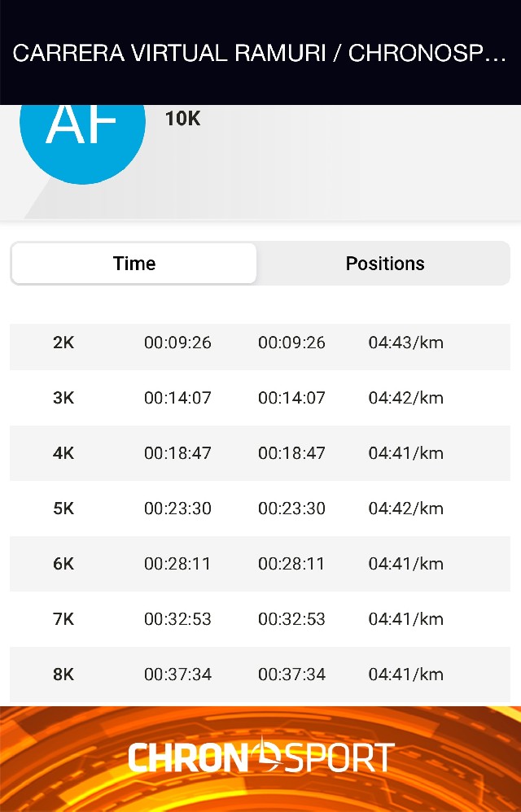The width and height of the screenshot is (521, 812).
Task: Tap the 04:43/km pace value
Action: [405, 343]
